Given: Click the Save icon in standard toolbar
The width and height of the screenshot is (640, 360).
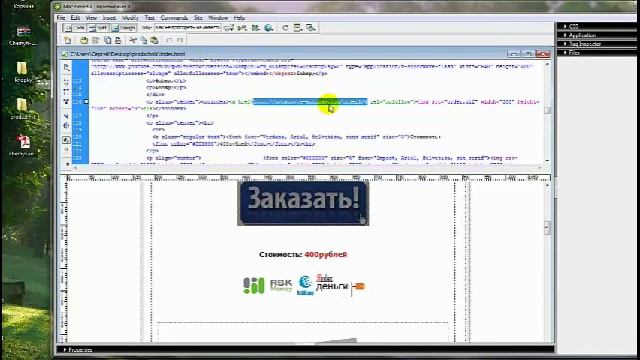Looking at the screenshot, I should pyautogui.click(x=96, y=40).
